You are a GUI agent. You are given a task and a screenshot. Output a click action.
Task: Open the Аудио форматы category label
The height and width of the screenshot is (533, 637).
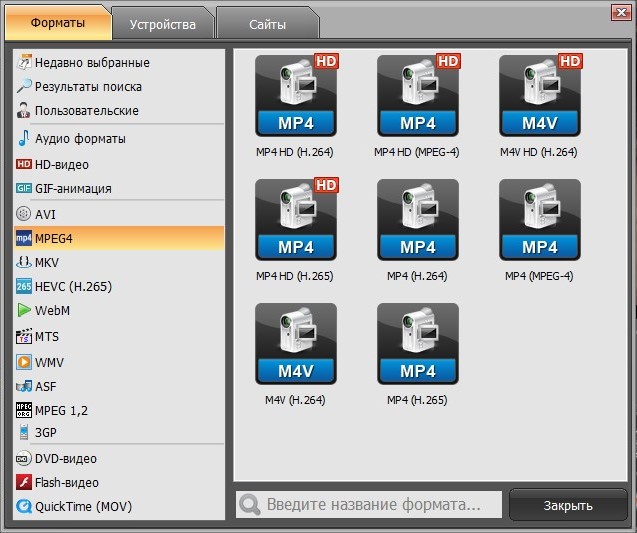pos(80,139)
